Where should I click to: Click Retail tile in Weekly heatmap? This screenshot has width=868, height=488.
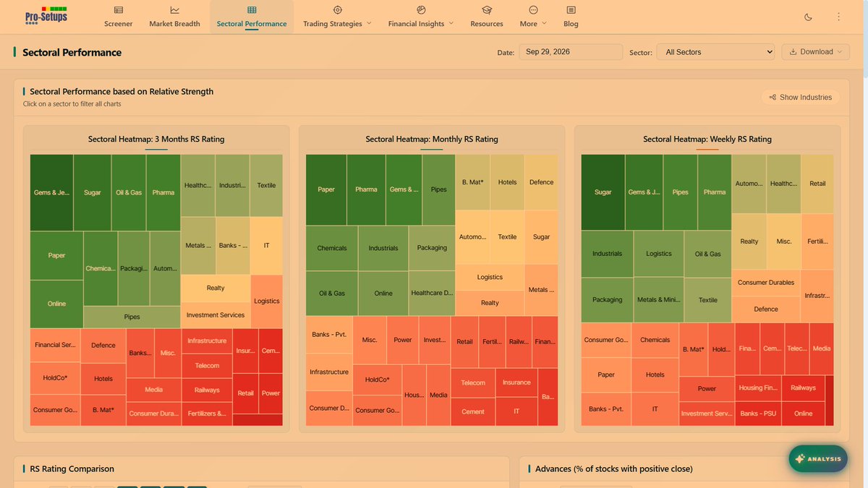[x=817, y=184]
